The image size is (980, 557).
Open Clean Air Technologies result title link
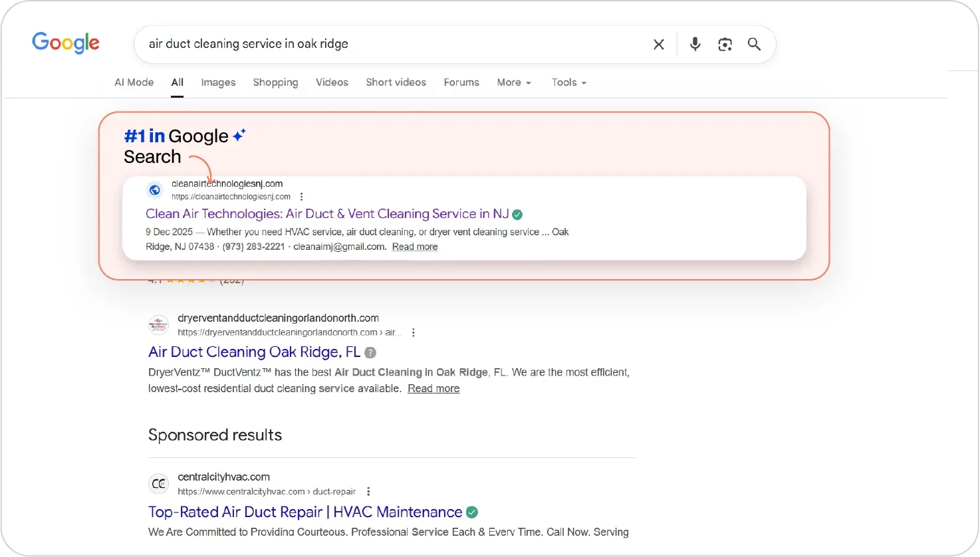point(326,214)
